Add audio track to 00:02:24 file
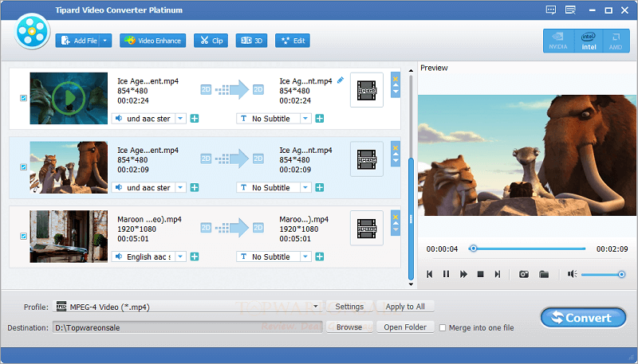 coord(195,119)
